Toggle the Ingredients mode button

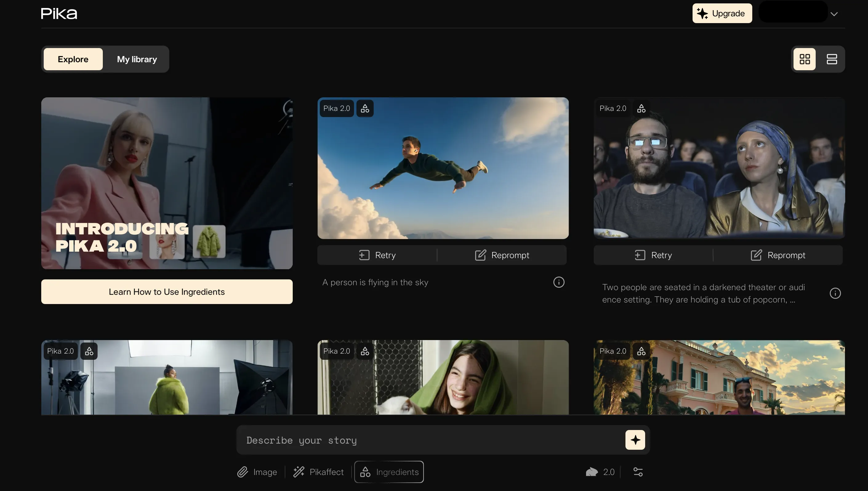pyautogui.click(x=389, y=472)
